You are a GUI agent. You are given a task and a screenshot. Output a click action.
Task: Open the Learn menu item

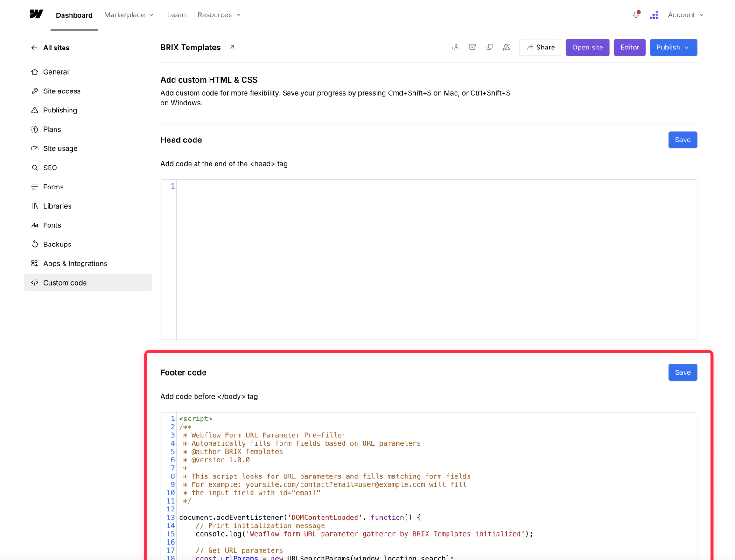[176, 15]
